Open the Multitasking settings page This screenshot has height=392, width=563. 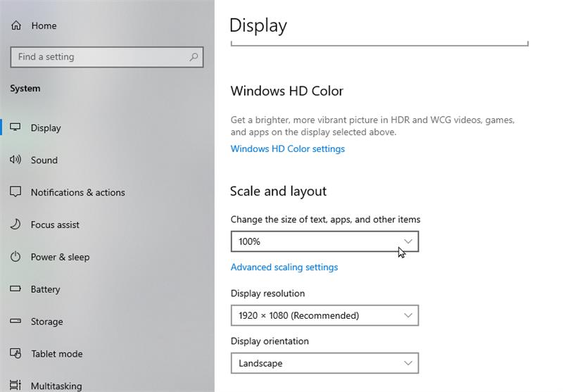[56, 386]
